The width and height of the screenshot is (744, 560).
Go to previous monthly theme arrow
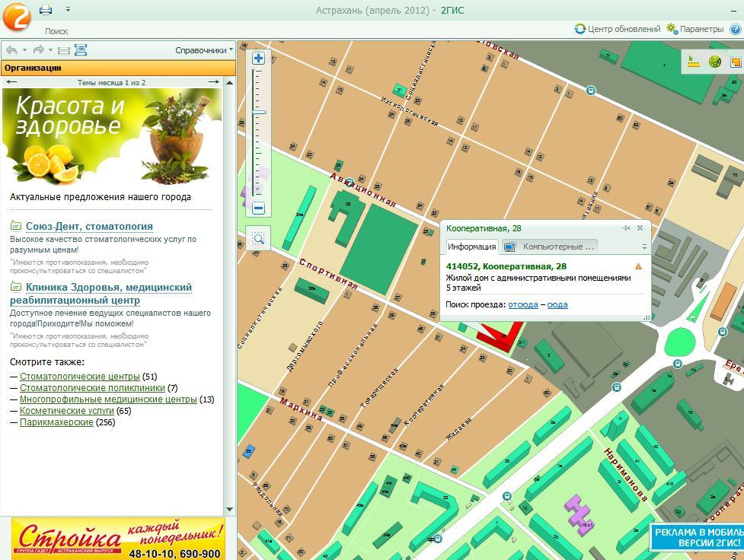(11, 82)
